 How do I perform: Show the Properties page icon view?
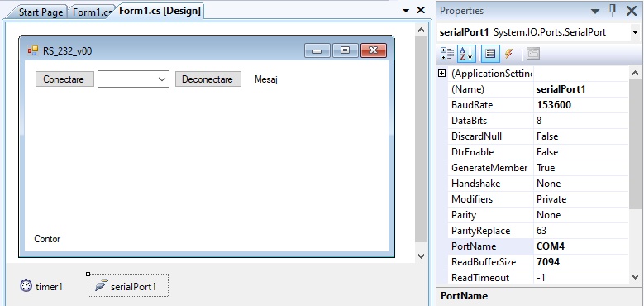490,54
